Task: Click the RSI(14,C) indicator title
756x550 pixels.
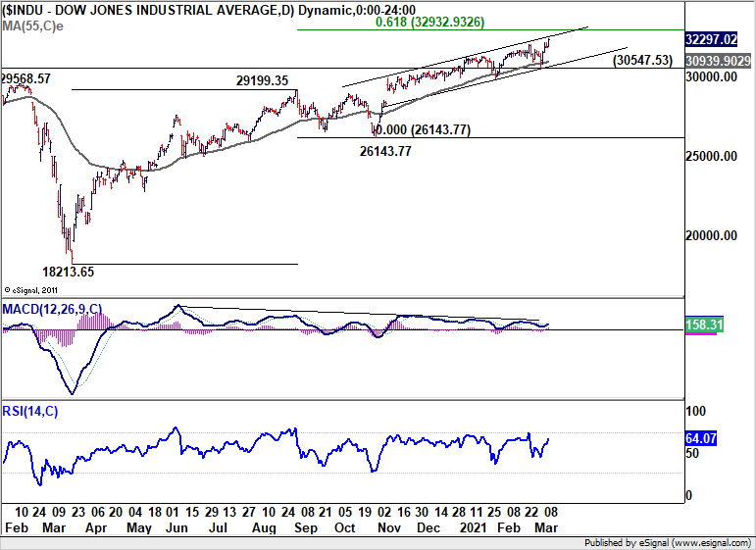Action: [x=29, y=411]
